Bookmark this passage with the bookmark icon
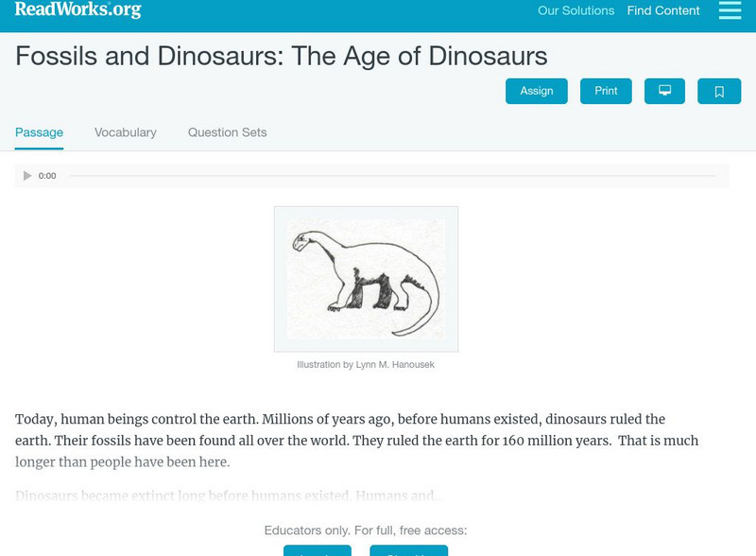Viewport: 756px width, 556px height. coord(719,91)
